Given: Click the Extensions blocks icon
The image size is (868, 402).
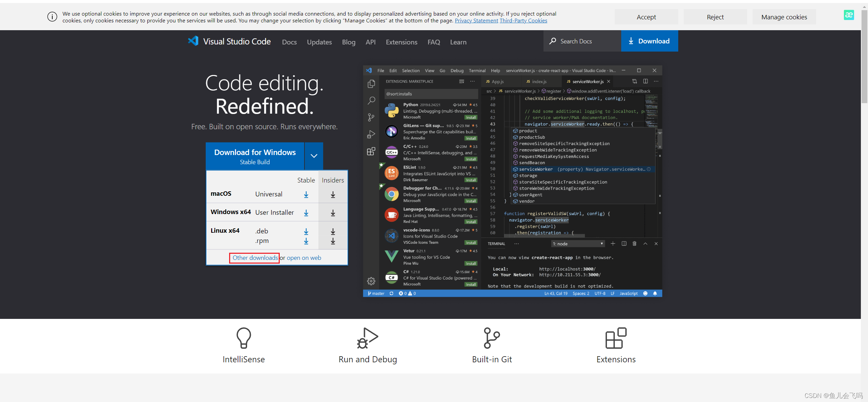Looking at the screenshot, I should click(616, 338).
